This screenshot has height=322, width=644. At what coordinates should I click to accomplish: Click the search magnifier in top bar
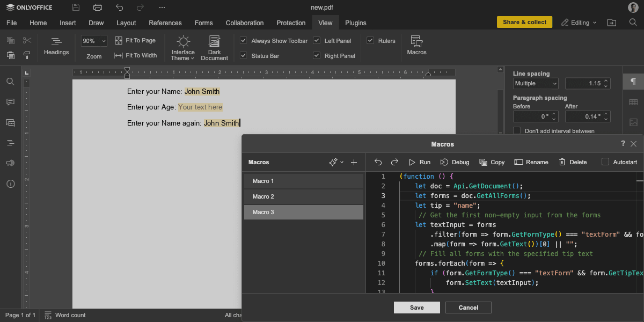[633, 23]
